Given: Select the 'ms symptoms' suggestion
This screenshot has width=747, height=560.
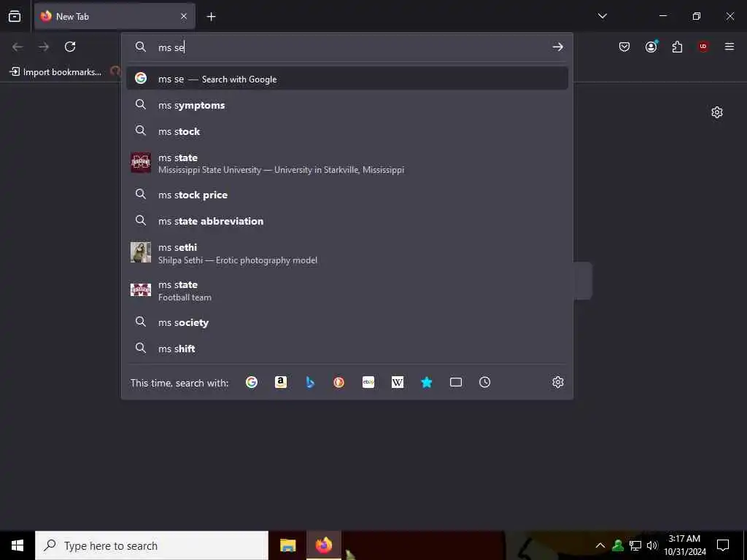Looking at the screenshot, I should (x=347, y=105).
